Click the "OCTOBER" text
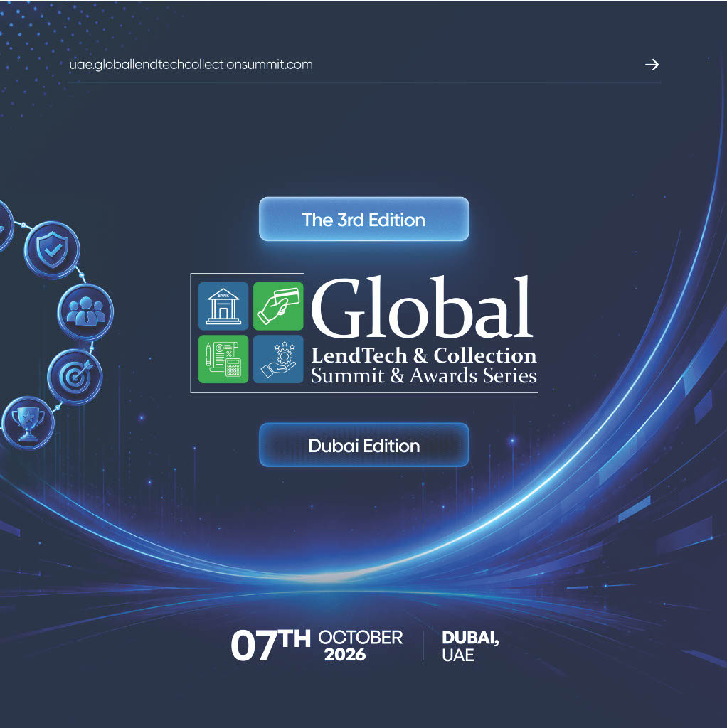The height and width of the screenshot is (728, 727). (x=361, y=638)
